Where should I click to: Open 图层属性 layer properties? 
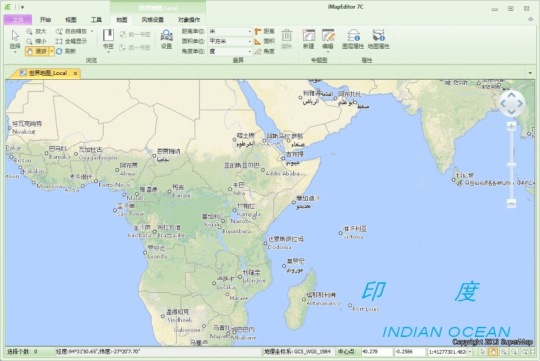(x=353, y=39)
